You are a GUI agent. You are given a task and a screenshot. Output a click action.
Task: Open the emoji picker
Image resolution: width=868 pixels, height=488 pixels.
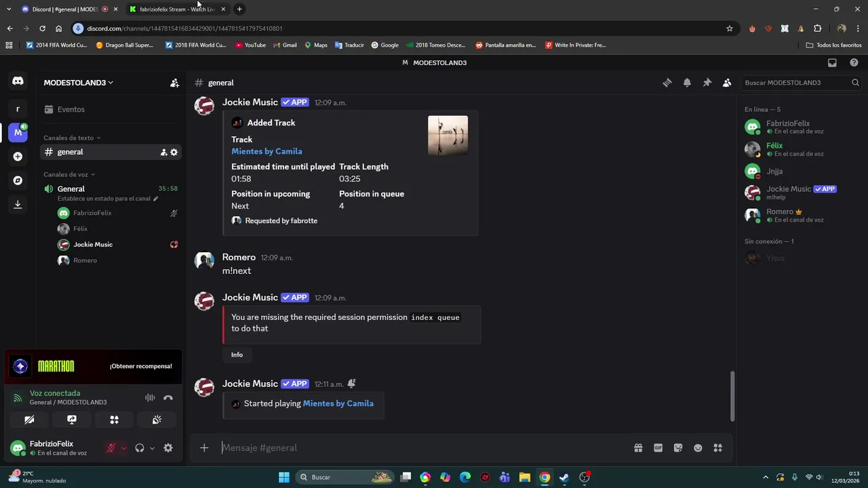click(x=698, y=448)
